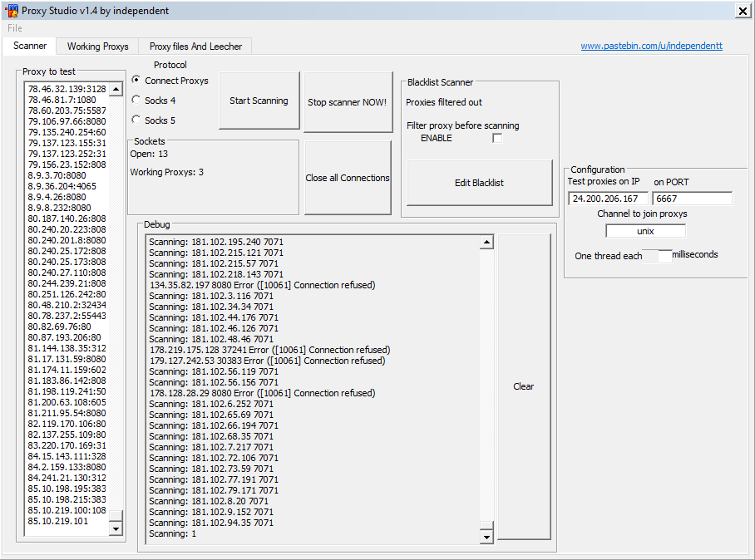Image resolution: width=755 pixels, height=560 pixels.
Task: Click the Test proxies on IP field
Action: [x=608, y=199]
